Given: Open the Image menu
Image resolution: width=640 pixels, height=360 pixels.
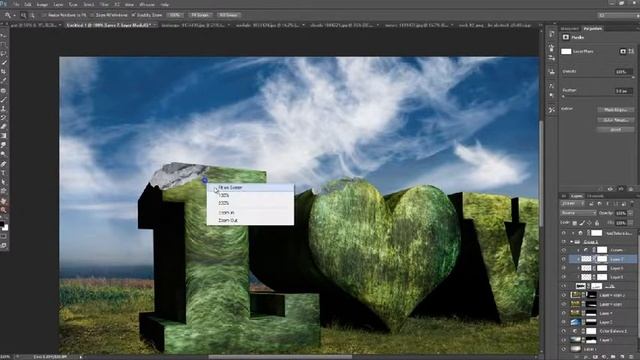Looking at the screenshot, I should (42, 4).
